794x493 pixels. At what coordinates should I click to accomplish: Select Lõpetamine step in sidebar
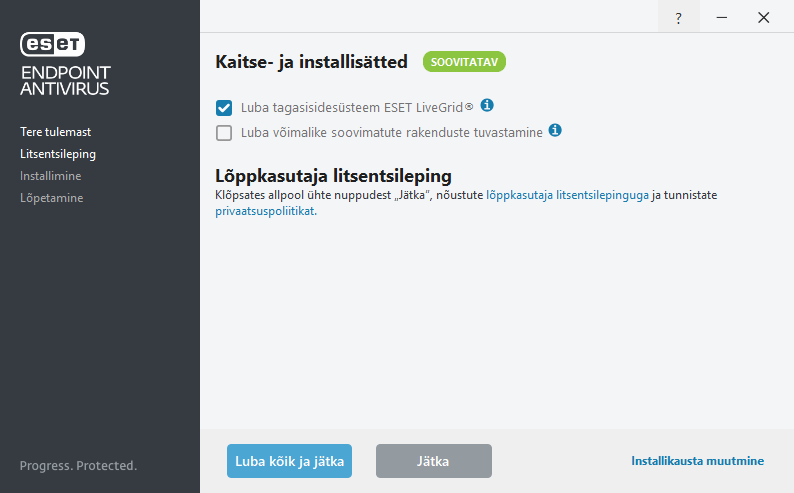point(52,198)
